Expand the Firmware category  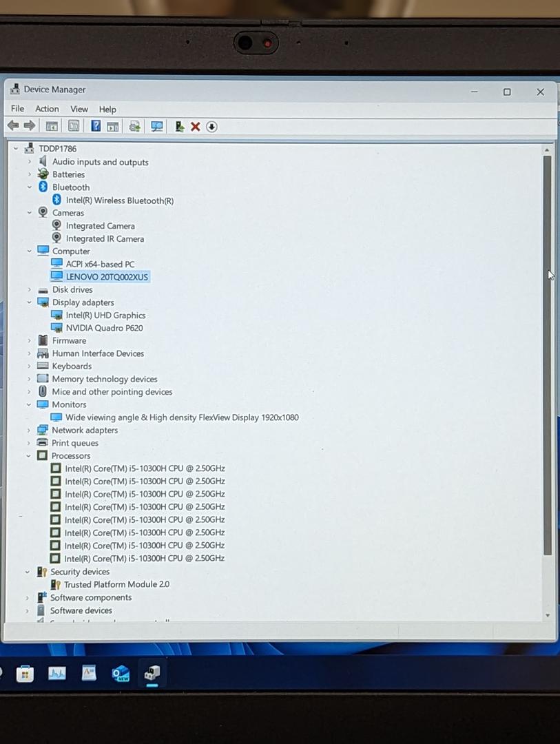point(30,340)
